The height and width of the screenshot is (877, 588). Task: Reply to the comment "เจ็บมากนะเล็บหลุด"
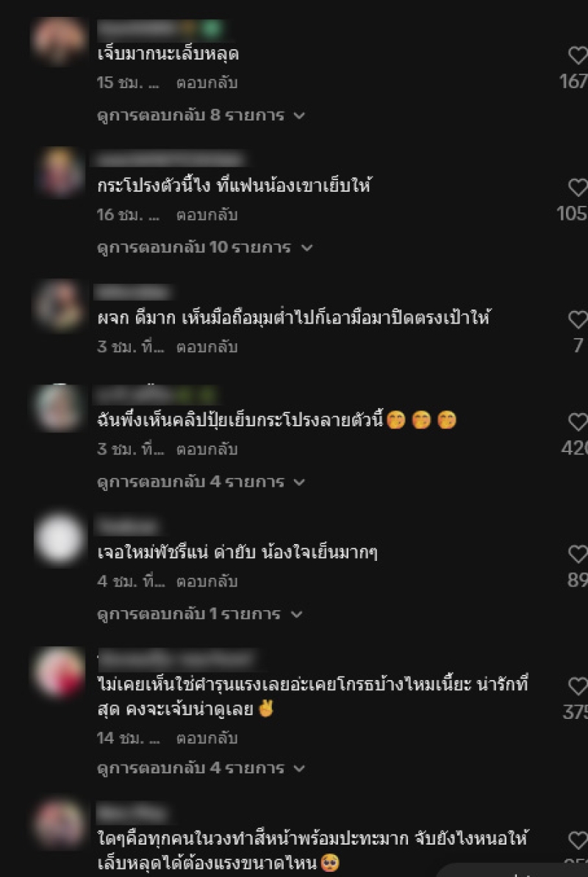pos(207,83)
